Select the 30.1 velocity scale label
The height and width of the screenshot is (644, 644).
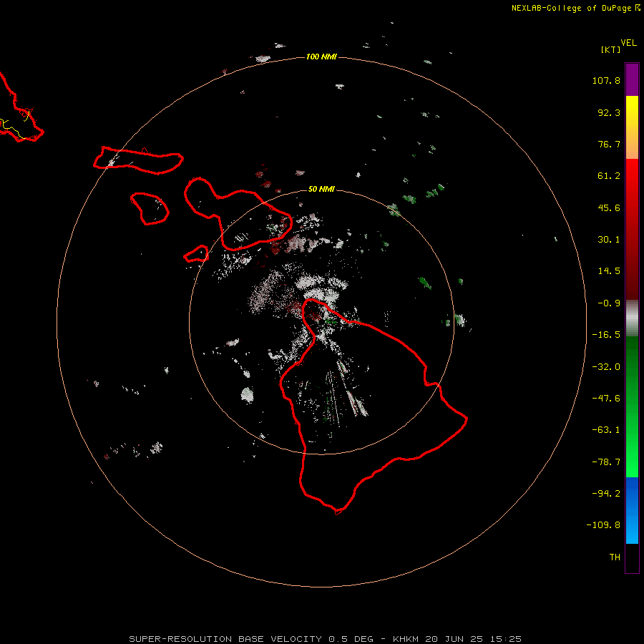(609, 240)
